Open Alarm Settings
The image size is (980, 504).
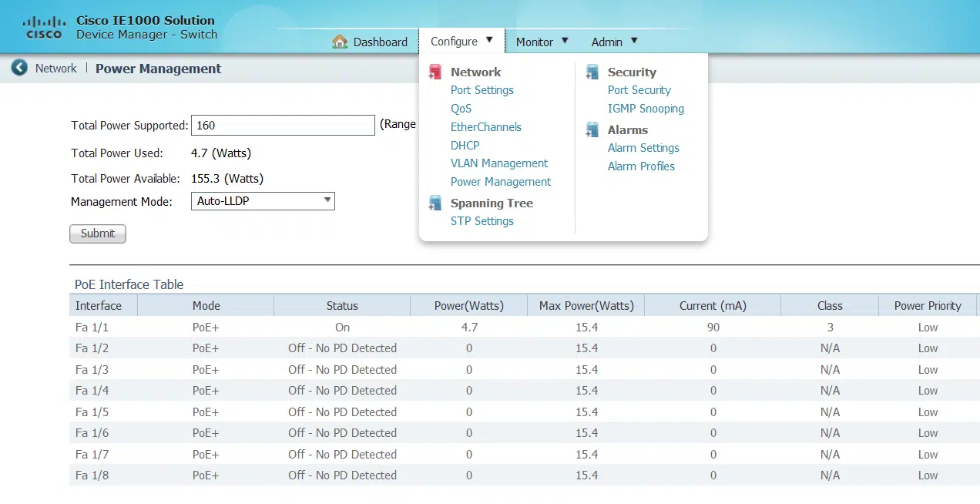643,148
